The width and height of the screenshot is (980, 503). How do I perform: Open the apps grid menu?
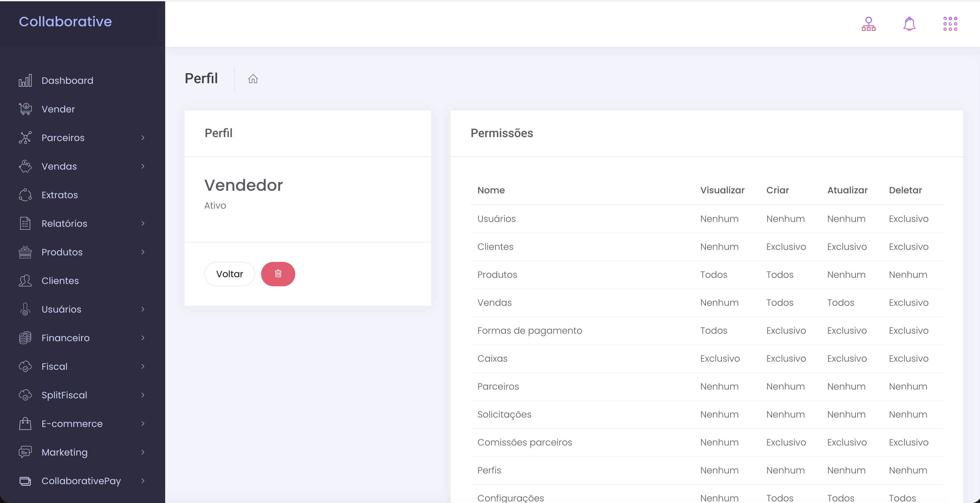(950, 24)
